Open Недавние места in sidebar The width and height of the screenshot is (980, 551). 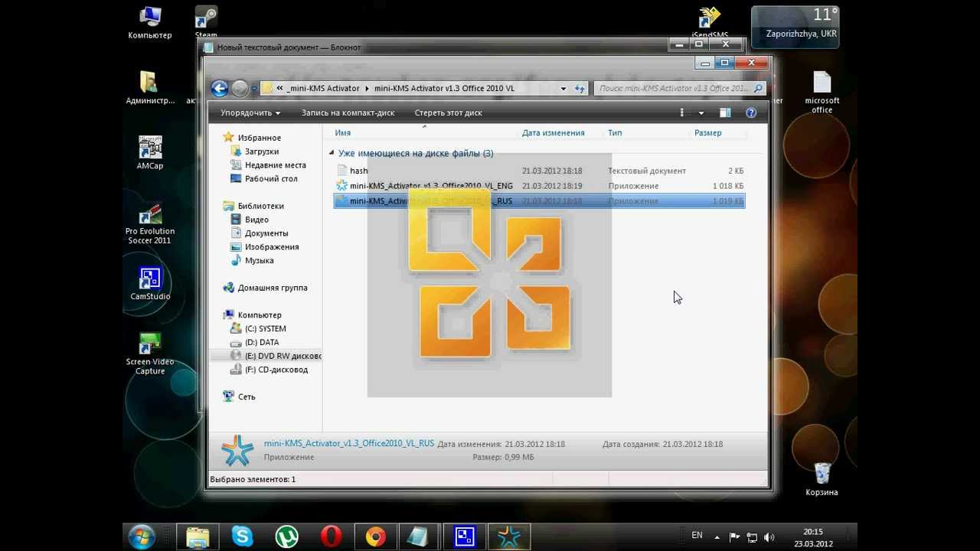pyautogui.click(x=275, y=165)
